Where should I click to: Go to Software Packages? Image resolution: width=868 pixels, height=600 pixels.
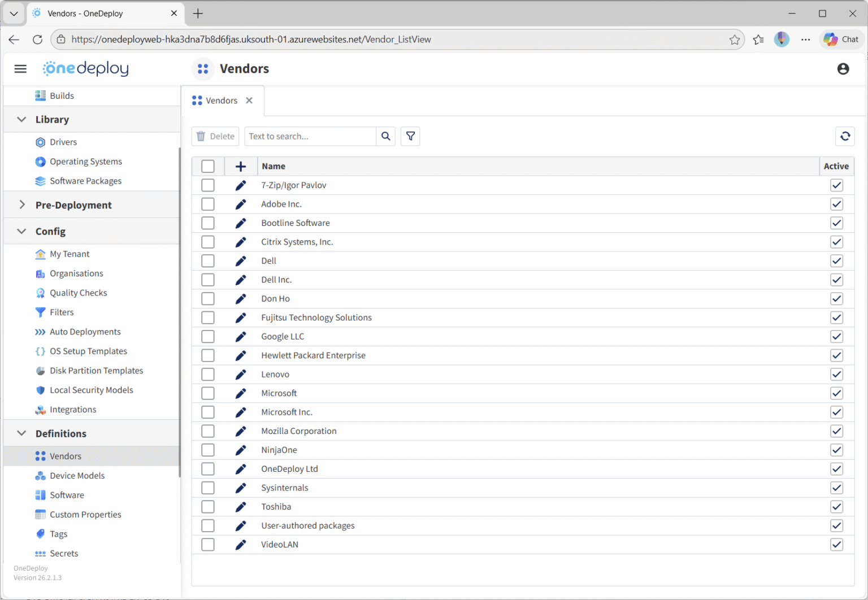pos(86,181)
